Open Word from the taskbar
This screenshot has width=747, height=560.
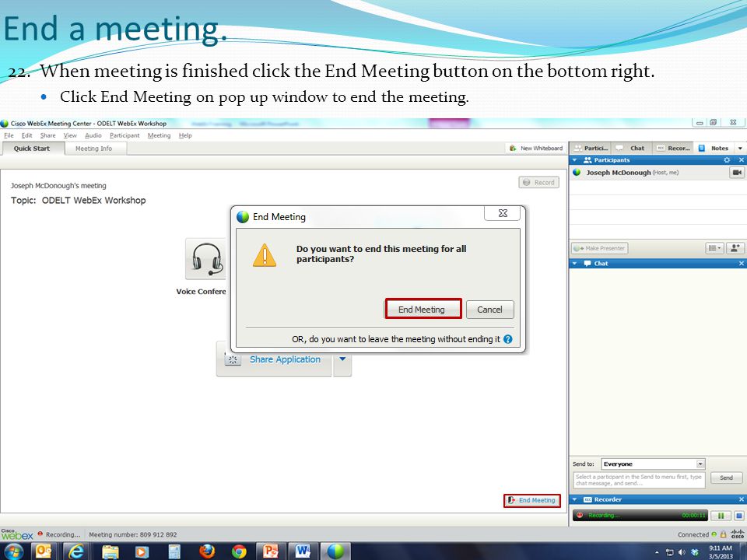coord(303,551)
